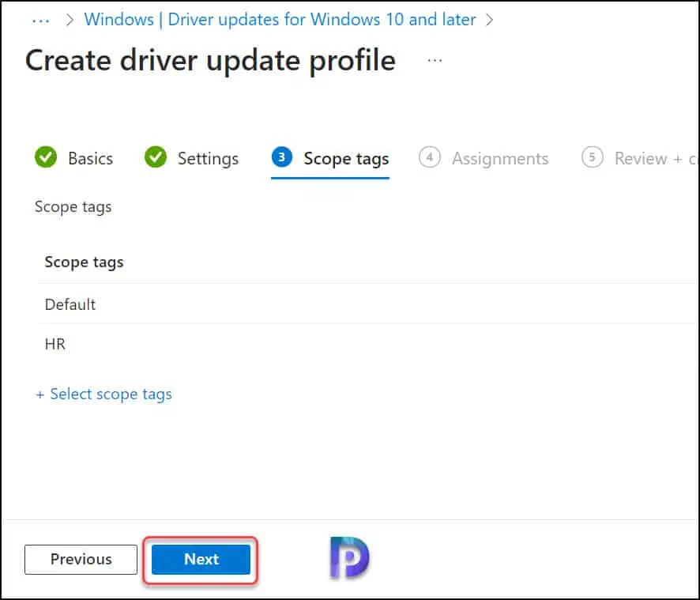Click the step 5 circle icon

592,157
